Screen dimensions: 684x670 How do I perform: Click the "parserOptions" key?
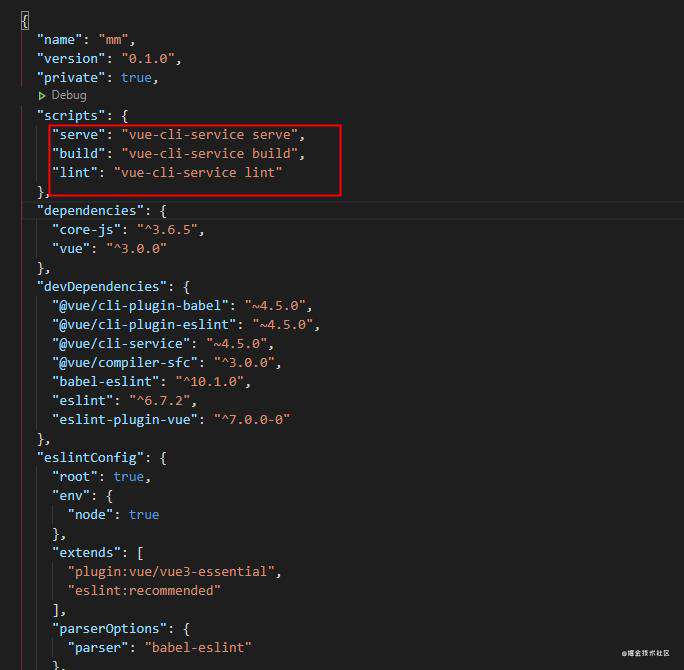tap(109, 629)
